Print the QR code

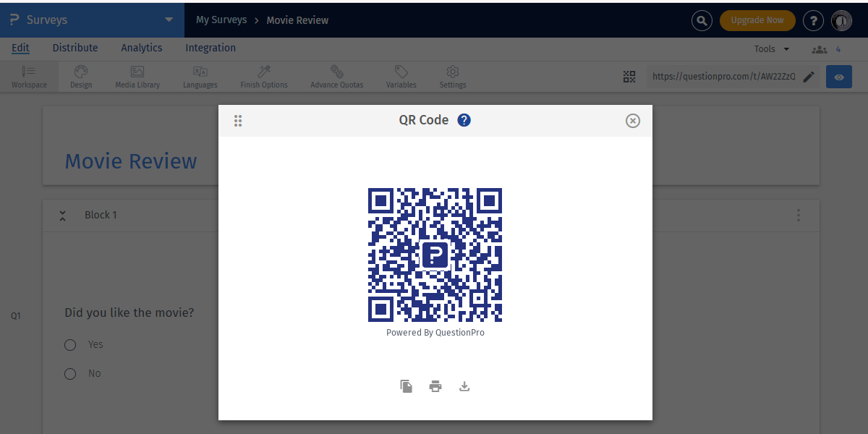click(435, 386)
